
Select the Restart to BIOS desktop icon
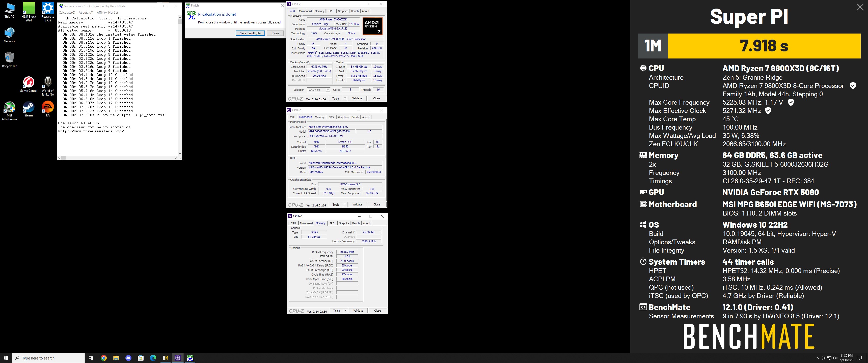(x=48, y=12)
